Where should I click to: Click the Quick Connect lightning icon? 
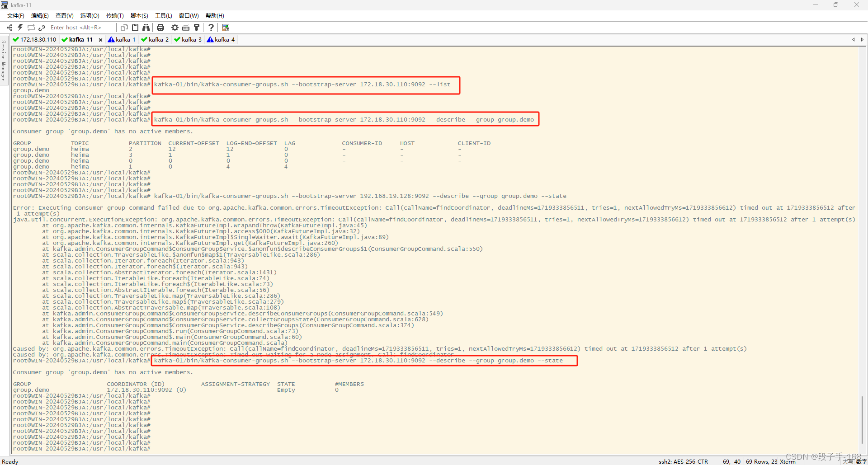point(20,28)
